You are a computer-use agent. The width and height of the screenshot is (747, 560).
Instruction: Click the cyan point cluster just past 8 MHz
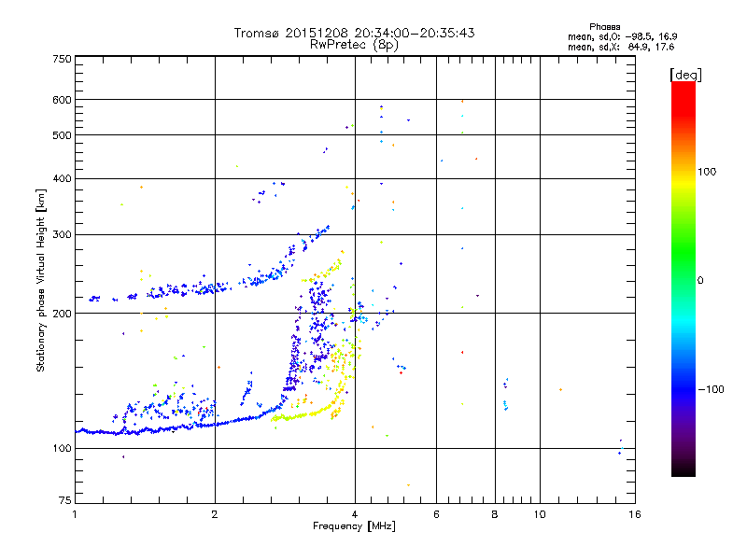click(505, 405)
